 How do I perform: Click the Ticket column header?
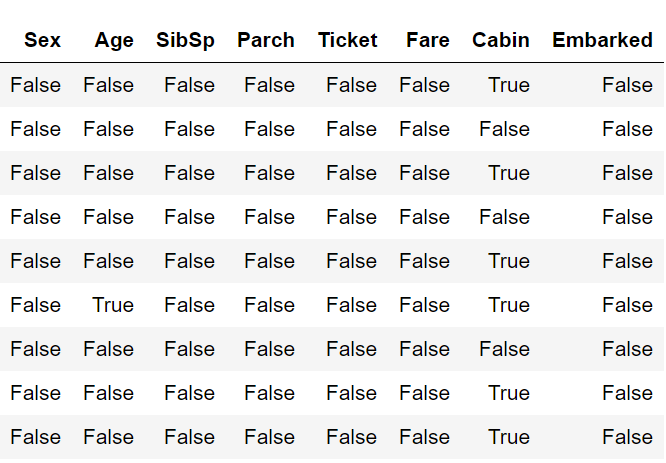click(348, 41)
